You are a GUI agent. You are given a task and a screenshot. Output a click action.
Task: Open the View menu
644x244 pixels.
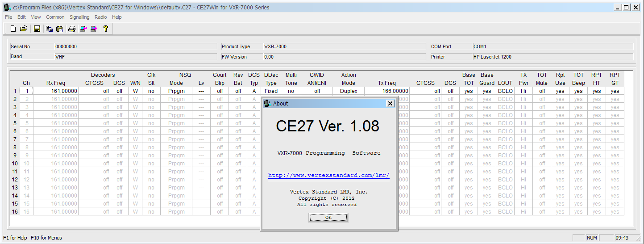coord(36,17)
